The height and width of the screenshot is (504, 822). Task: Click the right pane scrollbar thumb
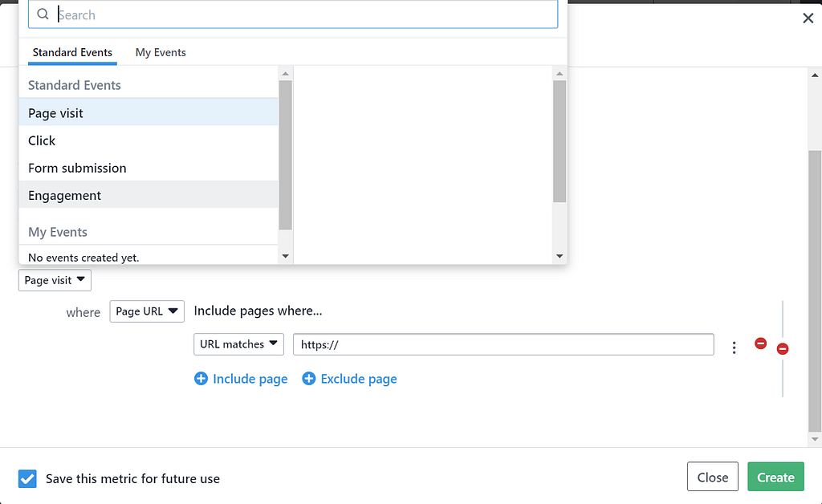(x=560, y=141)
